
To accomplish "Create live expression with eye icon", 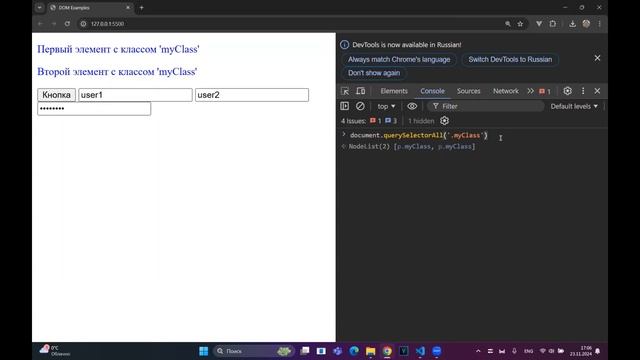I will coord(412,106).
